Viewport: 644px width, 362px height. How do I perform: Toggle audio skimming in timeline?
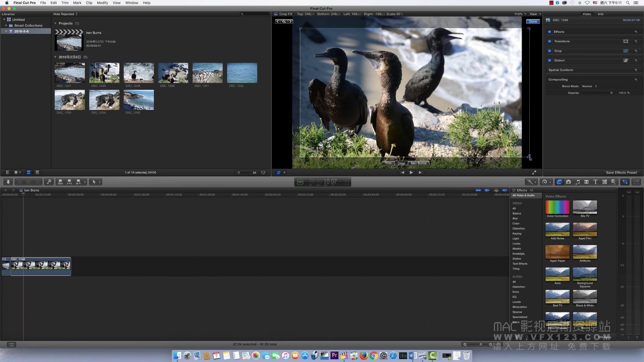click(x=487, y=190)
